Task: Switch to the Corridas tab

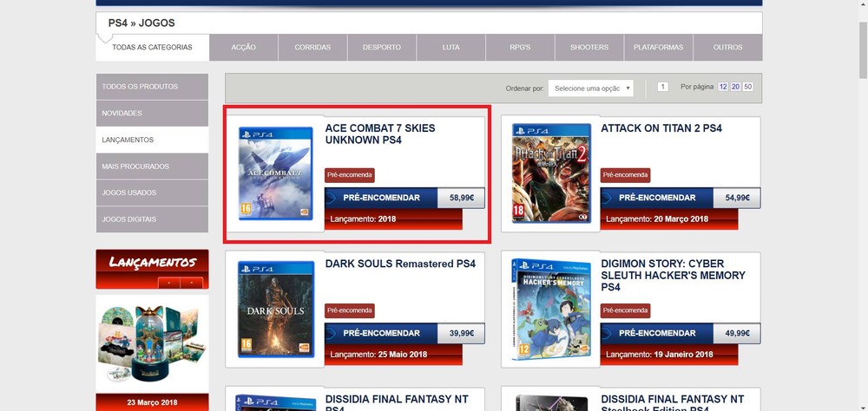Action: (x=312, y=48)
